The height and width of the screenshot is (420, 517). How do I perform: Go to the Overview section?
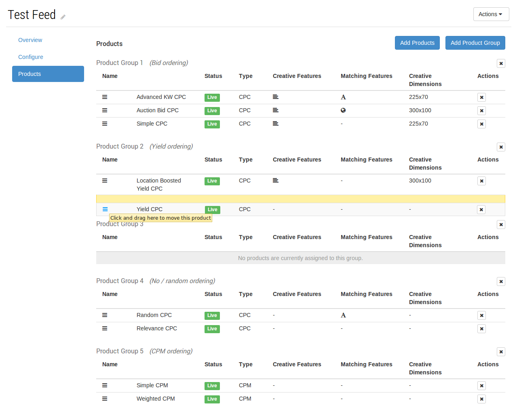pos(30,40)
